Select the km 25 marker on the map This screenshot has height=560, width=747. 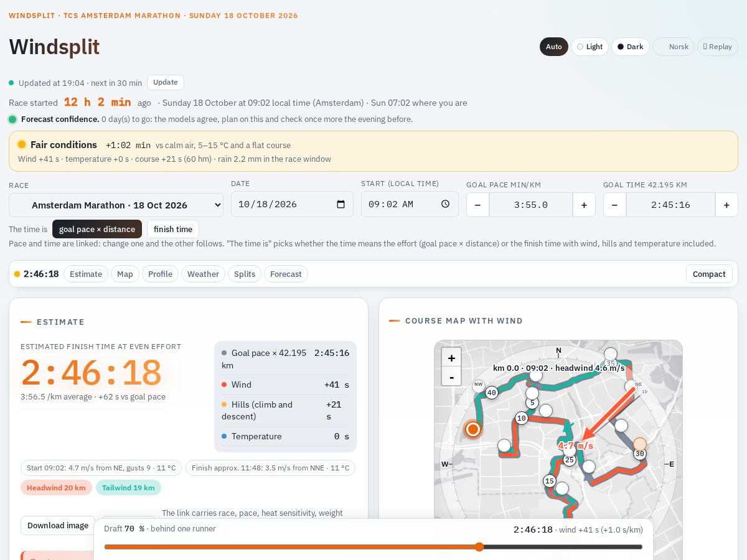(x=569, y=460)
